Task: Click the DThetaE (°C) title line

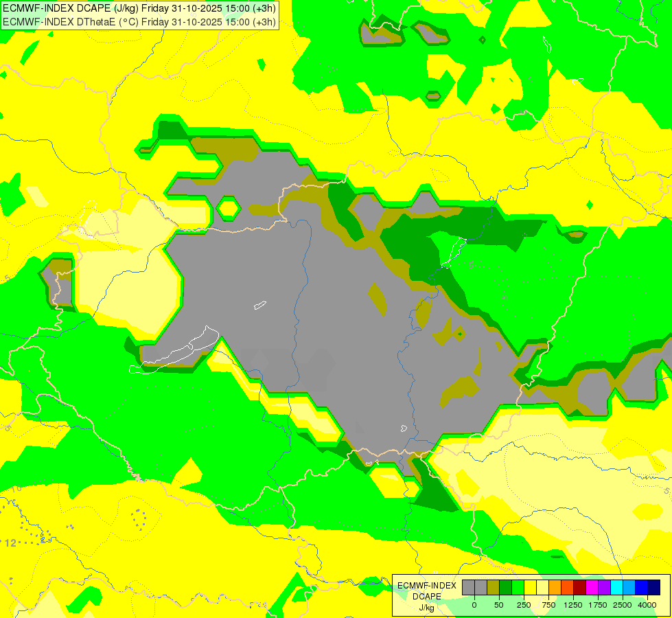Action: (x=139, y=22)
